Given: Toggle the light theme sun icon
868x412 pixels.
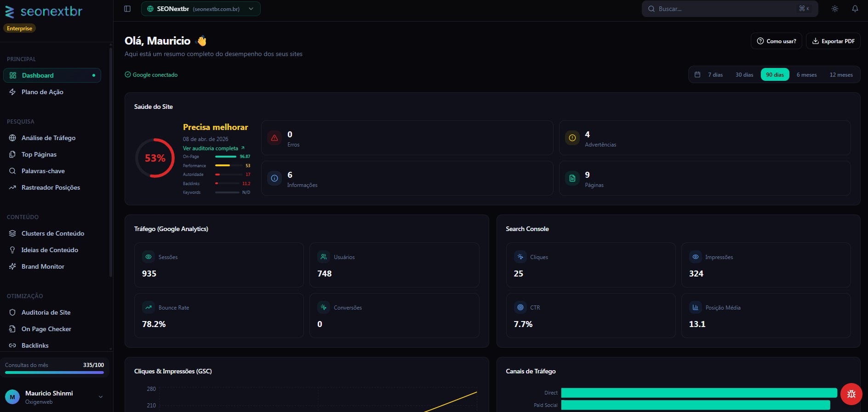Looking at the screenshot, I should click(835, 9).
